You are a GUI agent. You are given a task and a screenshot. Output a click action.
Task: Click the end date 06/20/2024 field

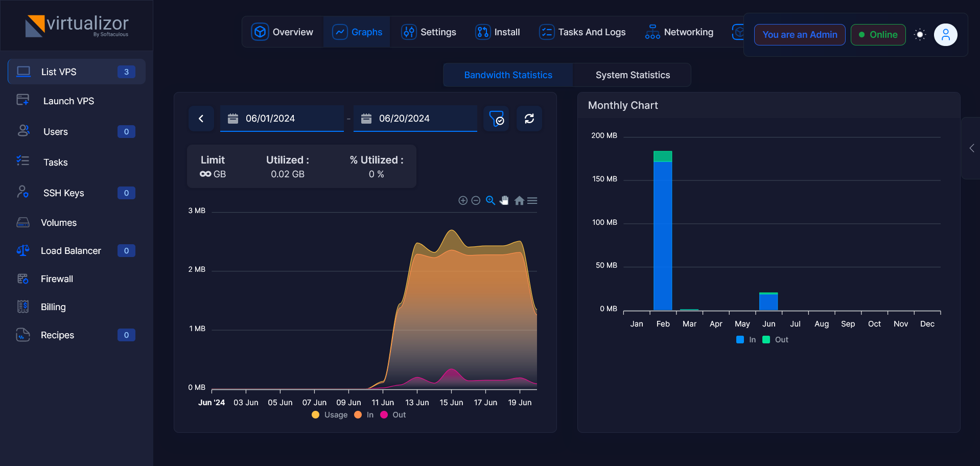point(415,119)
